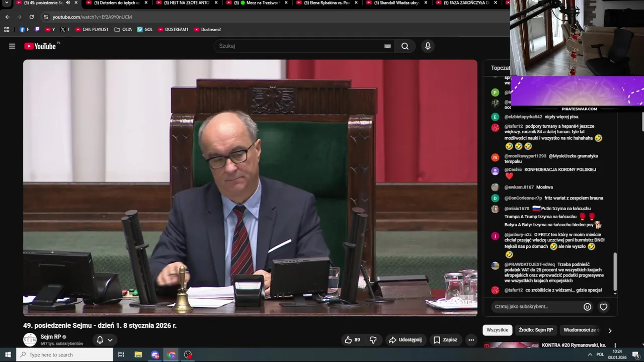Open Task View on the taskbar

click(121, 355)
